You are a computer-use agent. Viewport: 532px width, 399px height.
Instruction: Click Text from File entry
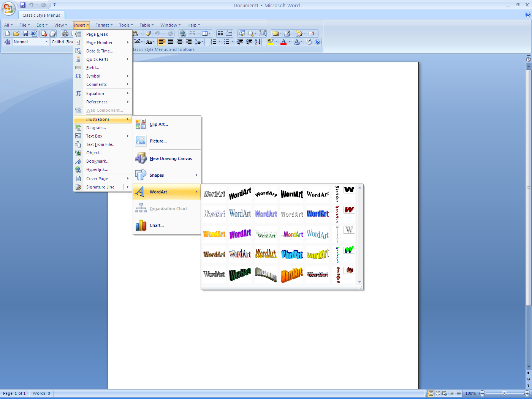(x=103, y=144)
